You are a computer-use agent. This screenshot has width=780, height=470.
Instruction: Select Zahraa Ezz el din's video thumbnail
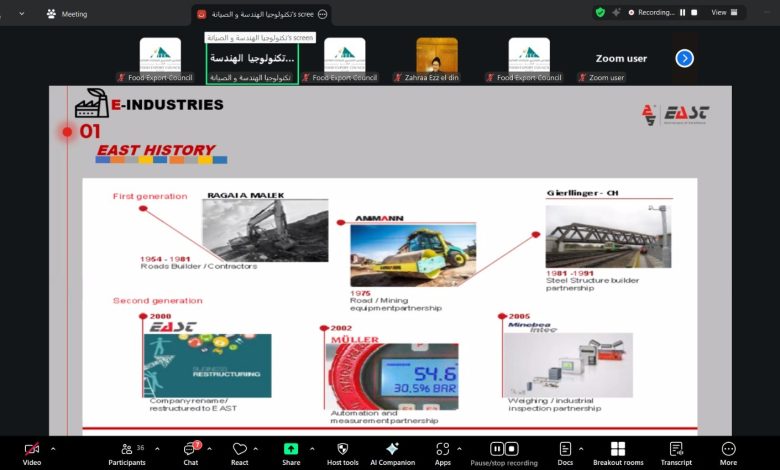437,59
